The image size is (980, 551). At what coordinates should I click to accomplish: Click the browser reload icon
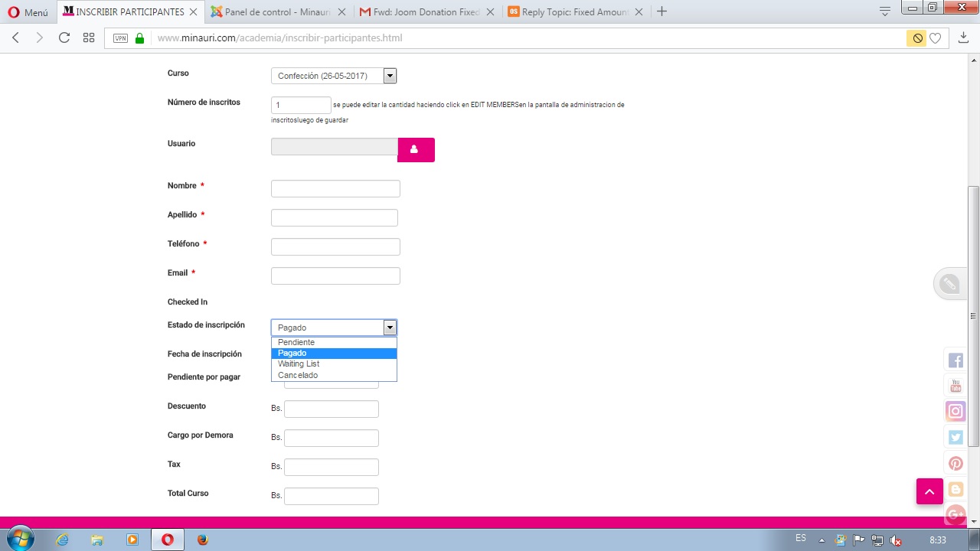(64, 37)
